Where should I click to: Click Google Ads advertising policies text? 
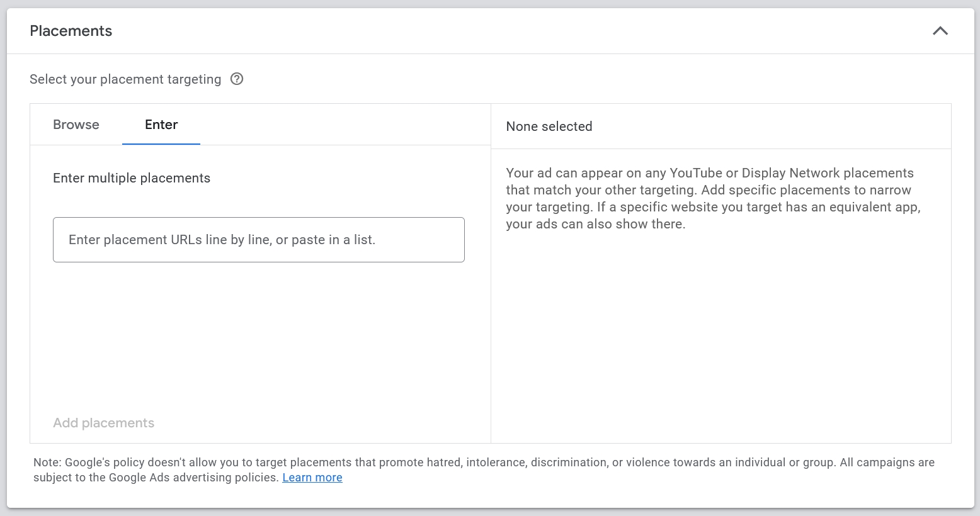tap(193, 478)
